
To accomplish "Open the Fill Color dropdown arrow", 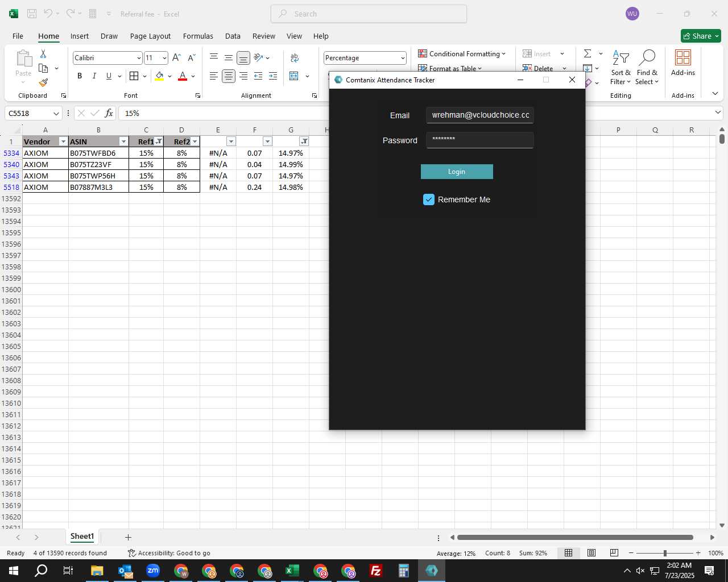I will pyautogui.click(x=169, y=76).
